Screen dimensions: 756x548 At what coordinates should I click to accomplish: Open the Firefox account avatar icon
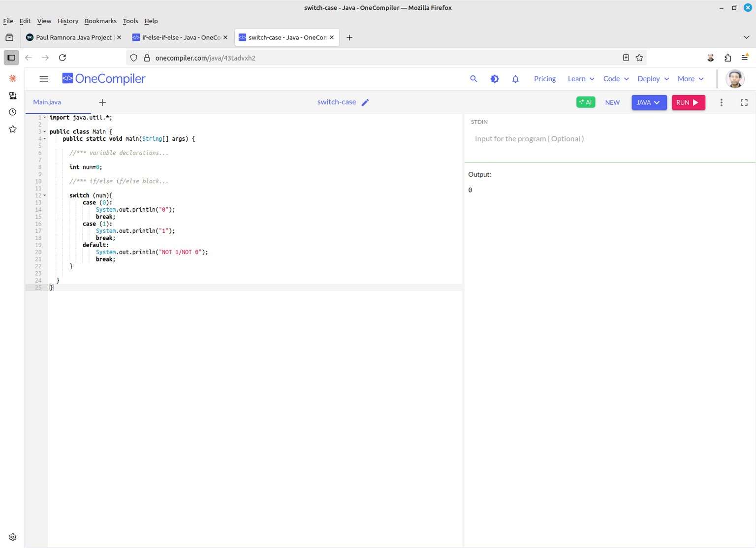coord(711,58)
